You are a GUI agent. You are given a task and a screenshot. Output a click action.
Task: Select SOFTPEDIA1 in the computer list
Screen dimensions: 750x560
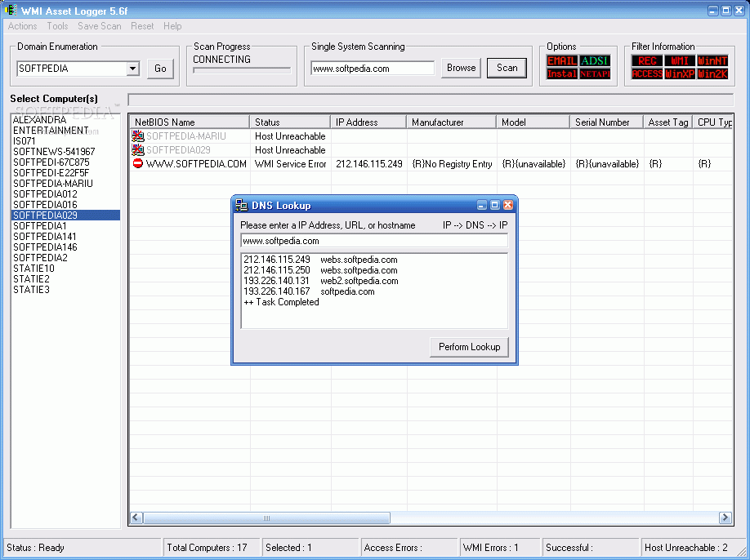tap(65, 226)
